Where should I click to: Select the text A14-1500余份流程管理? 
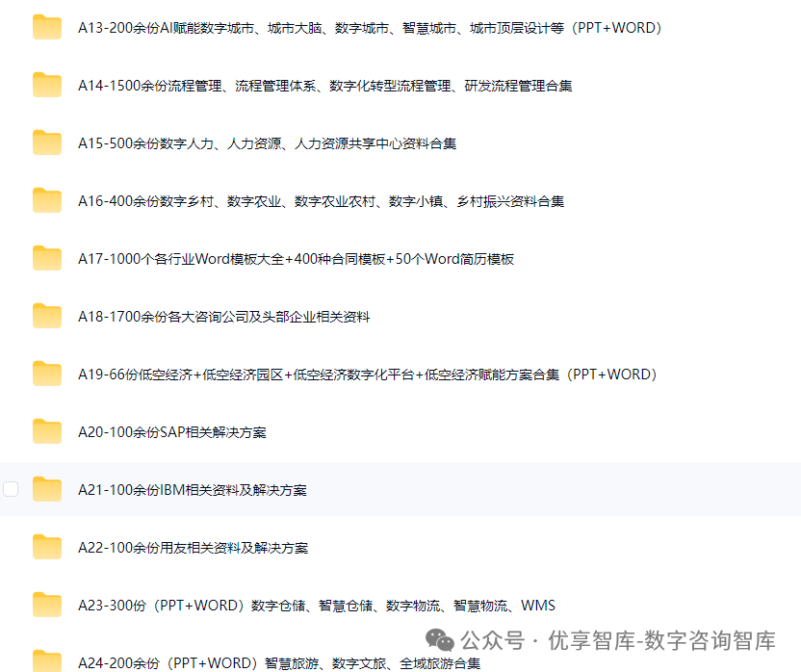(x=150, y=86)
